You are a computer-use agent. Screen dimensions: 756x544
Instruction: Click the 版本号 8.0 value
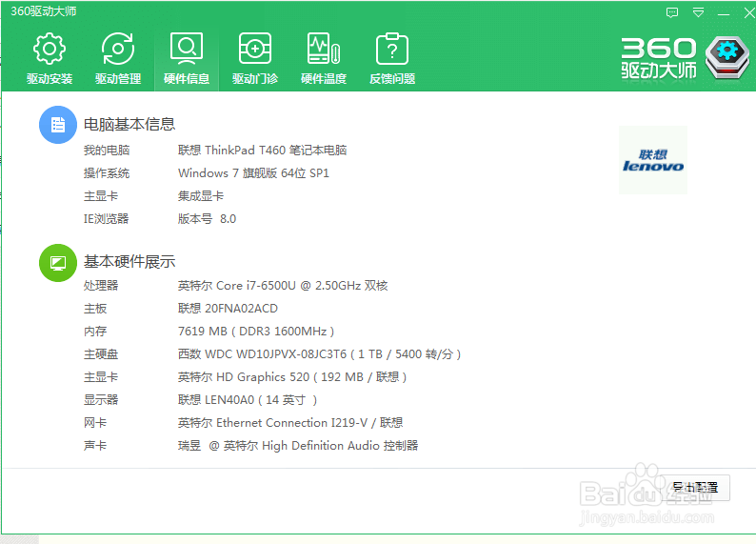tap(207, 219)
